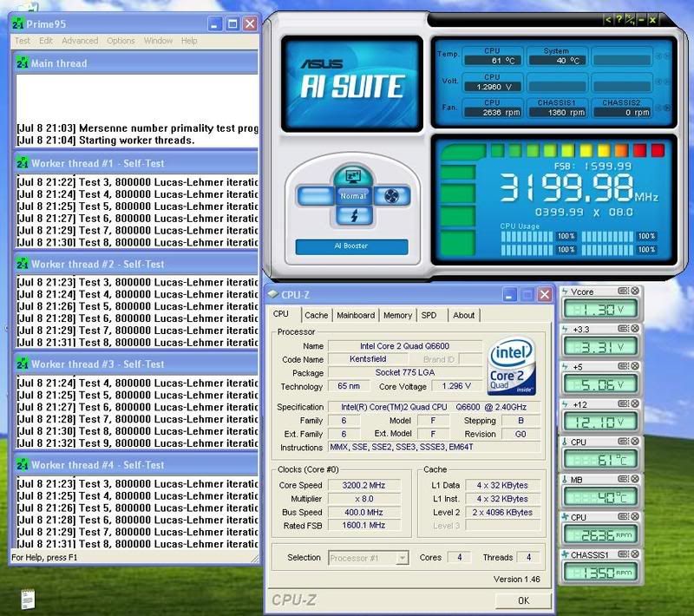Open the Advanced menu in Prime95
The height and width of the screenshot is (616, 694).
tap(80, 41)
